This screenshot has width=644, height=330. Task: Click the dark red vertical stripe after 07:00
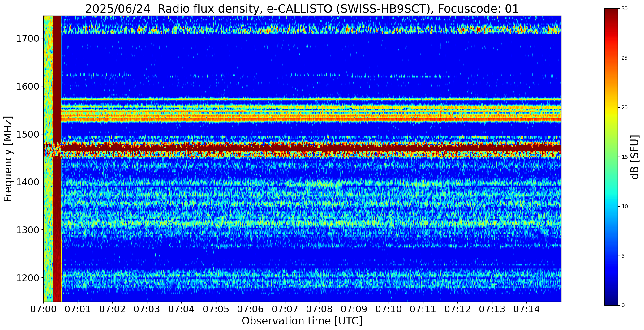click(x=57, y=159)
